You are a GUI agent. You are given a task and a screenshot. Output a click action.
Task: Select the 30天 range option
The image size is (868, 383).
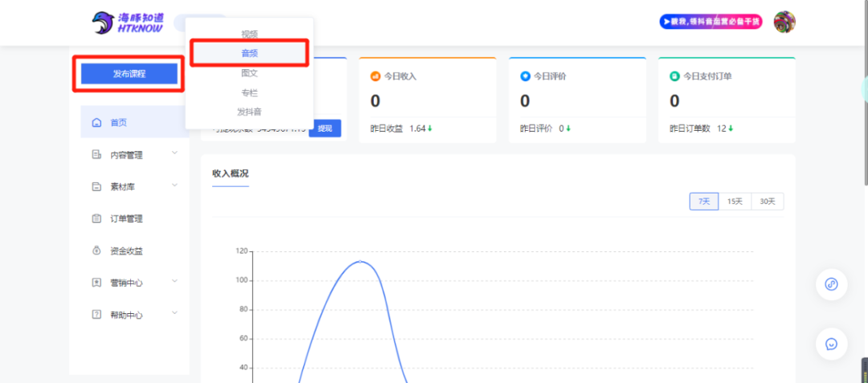(x=768, y=202)
